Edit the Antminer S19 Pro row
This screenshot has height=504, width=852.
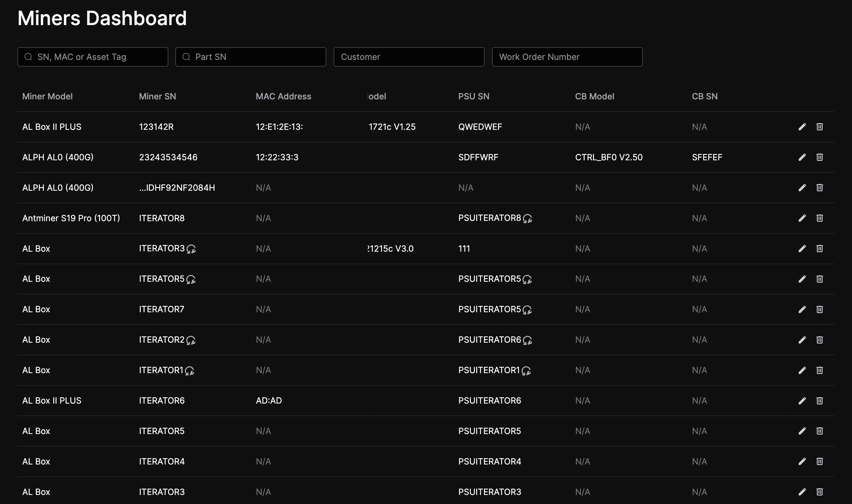(802, 218)
